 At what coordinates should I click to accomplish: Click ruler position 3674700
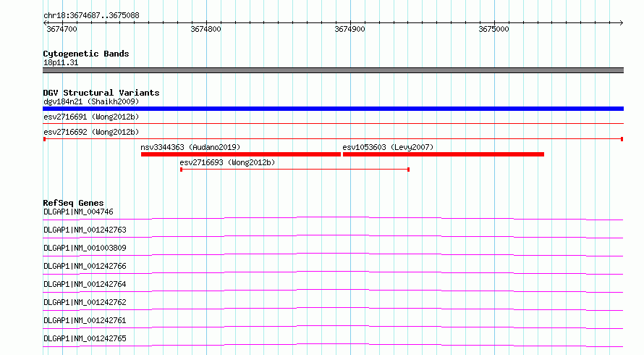62,29
